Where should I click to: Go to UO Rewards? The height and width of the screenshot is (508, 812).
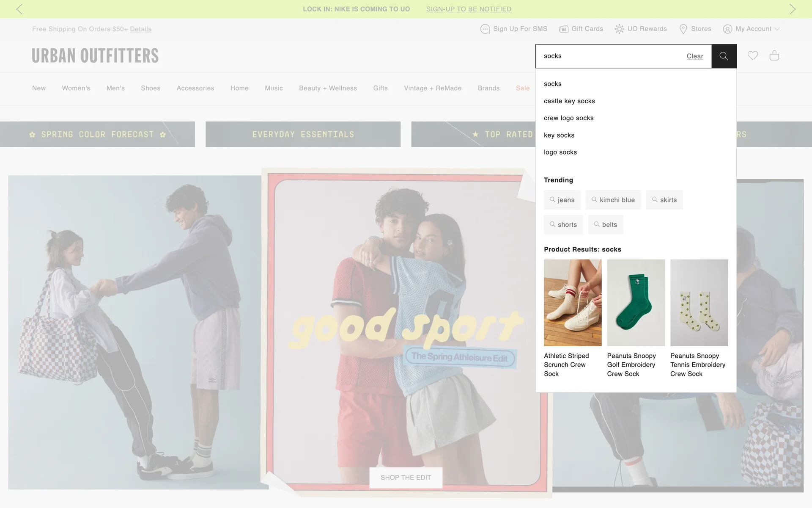(x=640, y=29)
